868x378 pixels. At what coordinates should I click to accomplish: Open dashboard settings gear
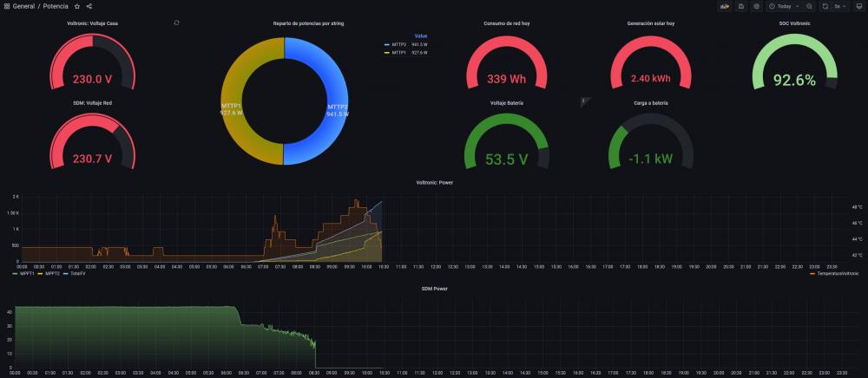(757, 6)
